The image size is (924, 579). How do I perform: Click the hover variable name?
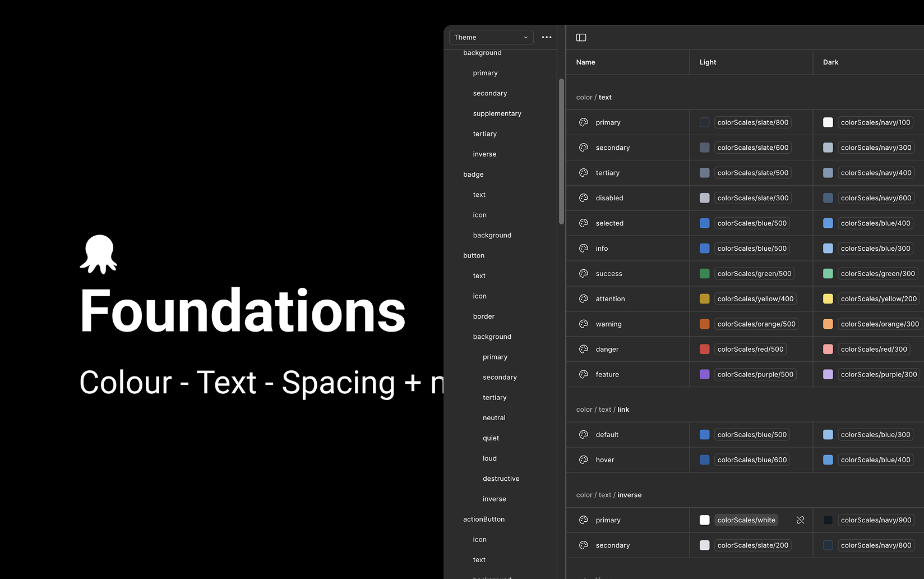pos(605,460)
